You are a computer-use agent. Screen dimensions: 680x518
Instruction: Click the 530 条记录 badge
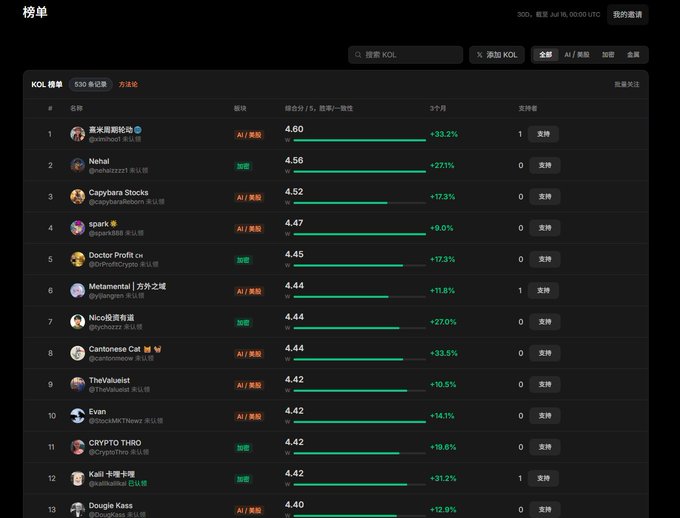(x=91, y=84)
